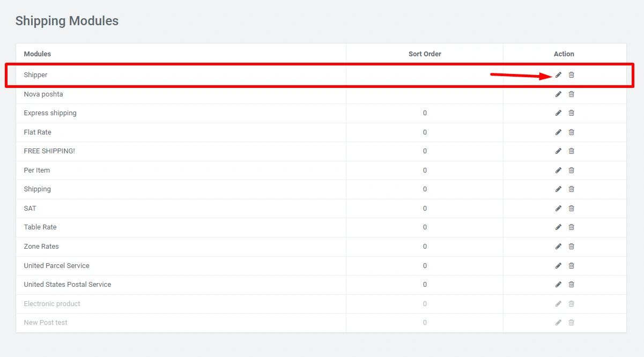Click pencil icon for Flat Rate
The height and width of the screenshot is (357, 644).
tap(558, 132)
